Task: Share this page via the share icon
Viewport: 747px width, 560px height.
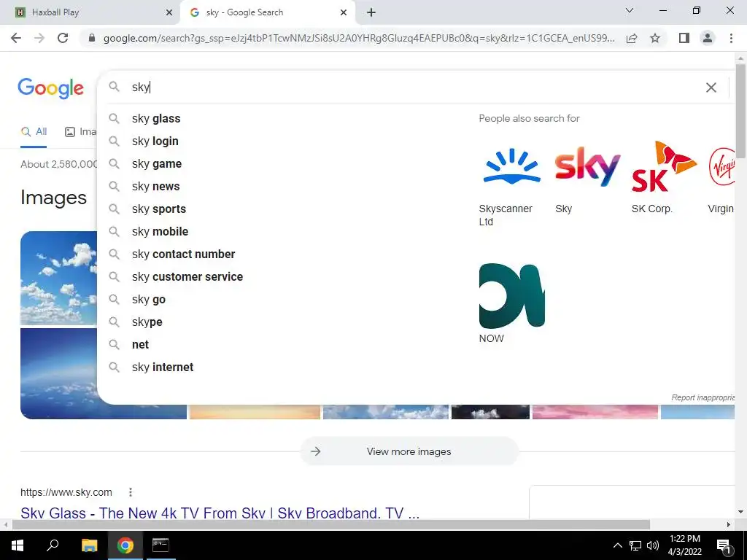Action: click(632, 38)
